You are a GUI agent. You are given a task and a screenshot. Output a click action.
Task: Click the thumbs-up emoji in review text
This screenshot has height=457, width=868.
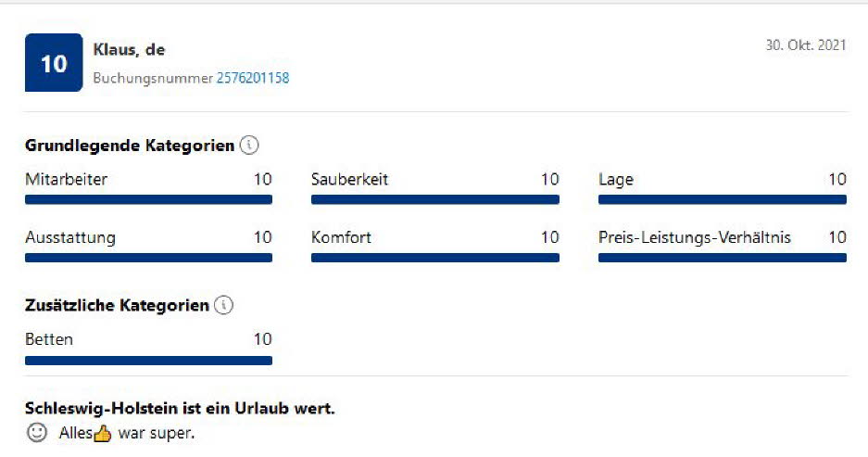coord(103,433)
